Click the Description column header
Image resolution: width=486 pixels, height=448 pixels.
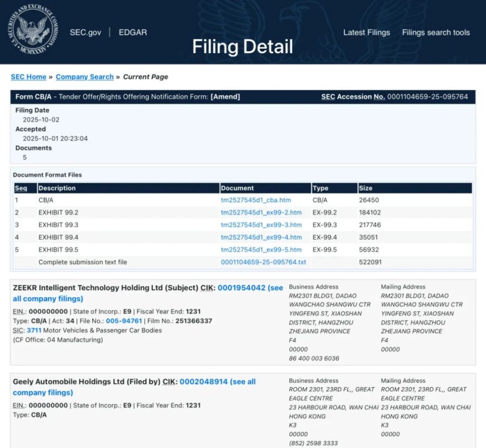click(x=57, y=188)
